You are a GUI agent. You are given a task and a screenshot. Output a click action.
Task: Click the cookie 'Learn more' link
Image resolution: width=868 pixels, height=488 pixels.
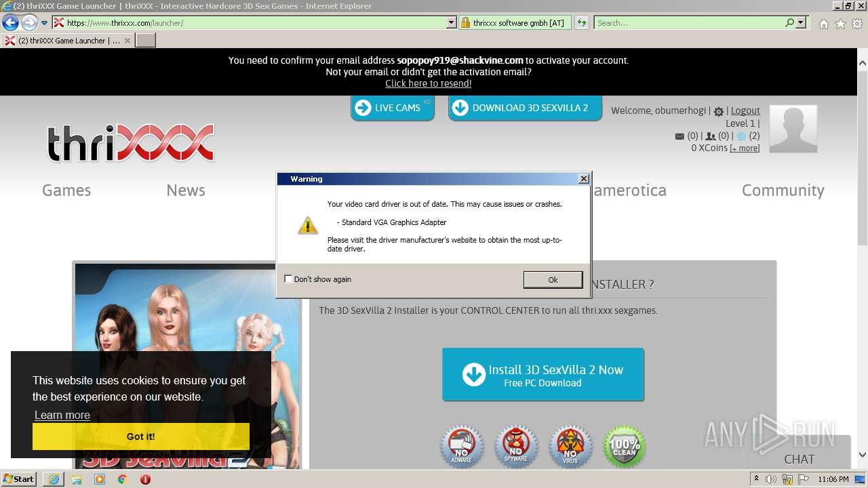[62, 415]
